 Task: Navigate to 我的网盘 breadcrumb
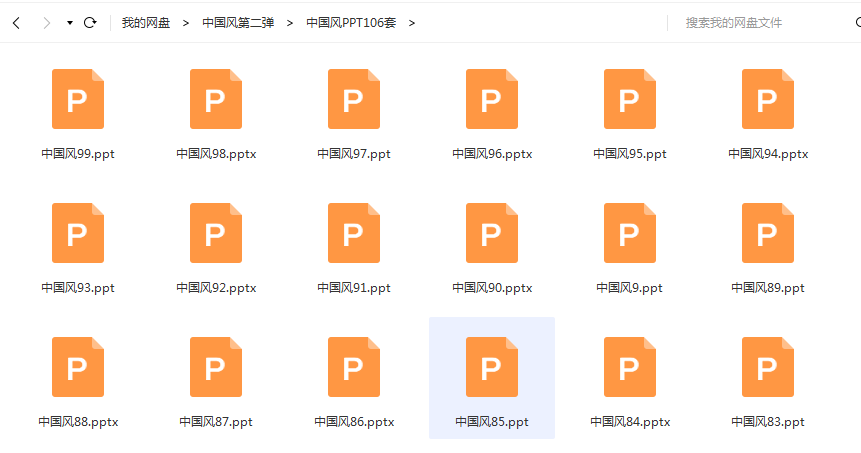pos(146,23)
